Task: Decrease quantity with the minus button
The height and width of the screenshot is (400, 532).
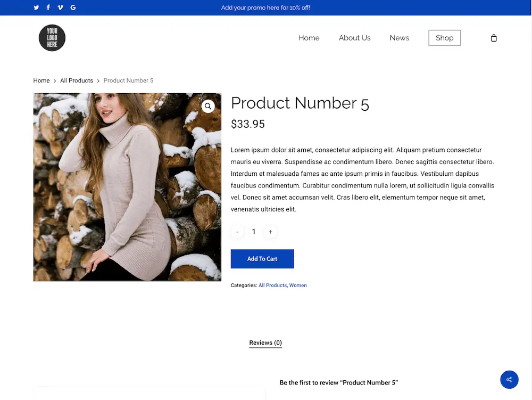Action: 237,232
